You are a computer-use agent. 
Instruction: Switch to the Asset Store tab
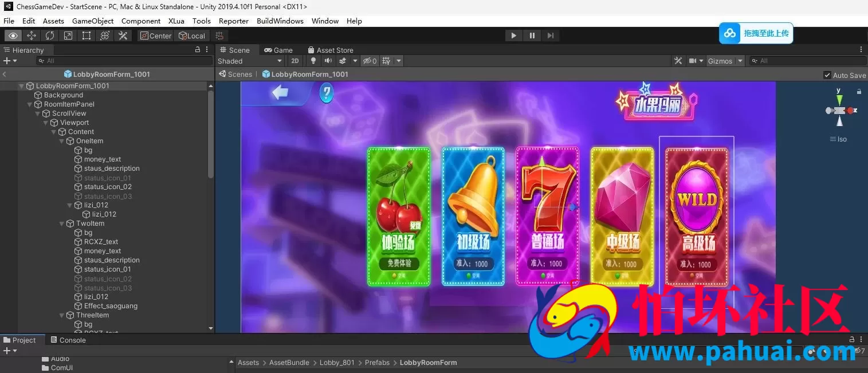(x=331, y=50)
